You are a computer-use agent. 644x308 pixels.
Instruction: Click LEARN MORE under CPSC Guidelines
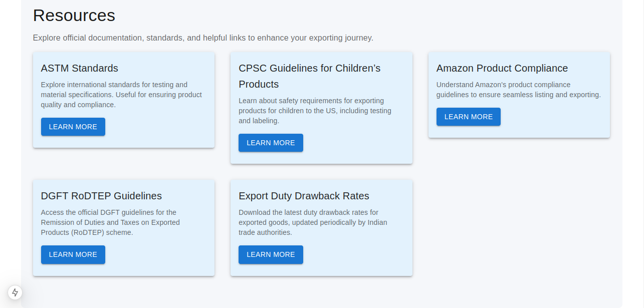[271, 143]
